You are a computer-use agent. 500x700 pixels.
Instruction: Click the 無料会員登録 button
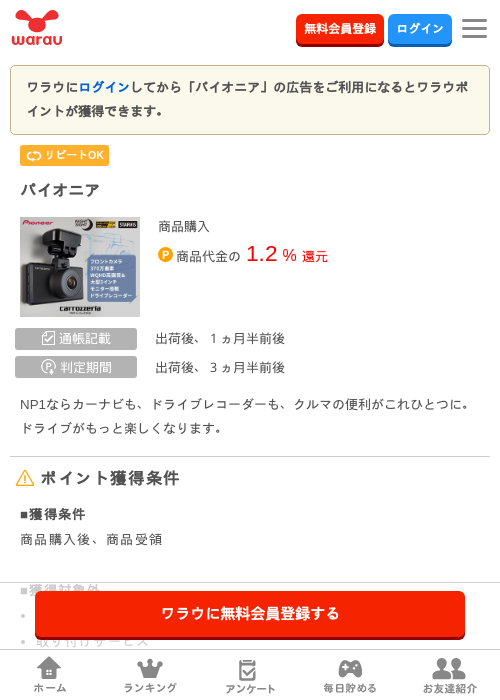(340, 29)
